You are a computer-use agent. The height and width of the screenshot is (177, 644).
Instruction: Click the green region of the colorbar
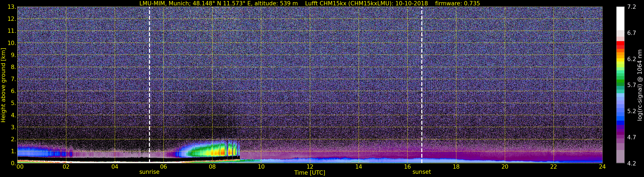[620, 78]
